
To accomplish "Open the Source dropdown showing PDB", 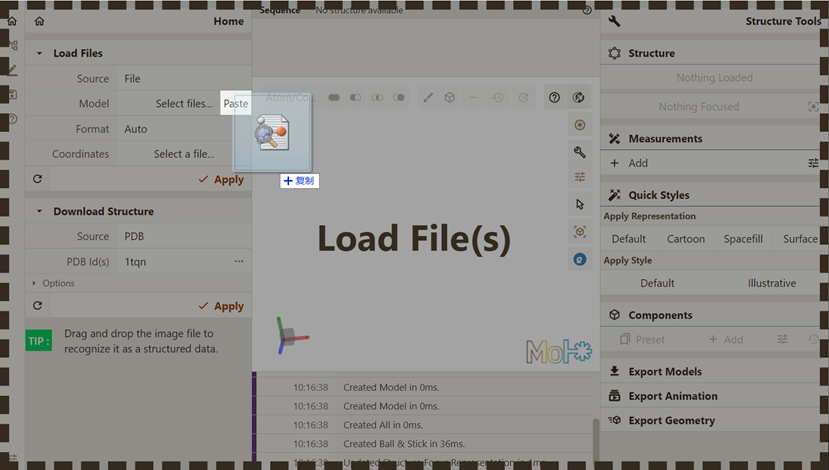I will pyautogui.click(x=183, y=237).
